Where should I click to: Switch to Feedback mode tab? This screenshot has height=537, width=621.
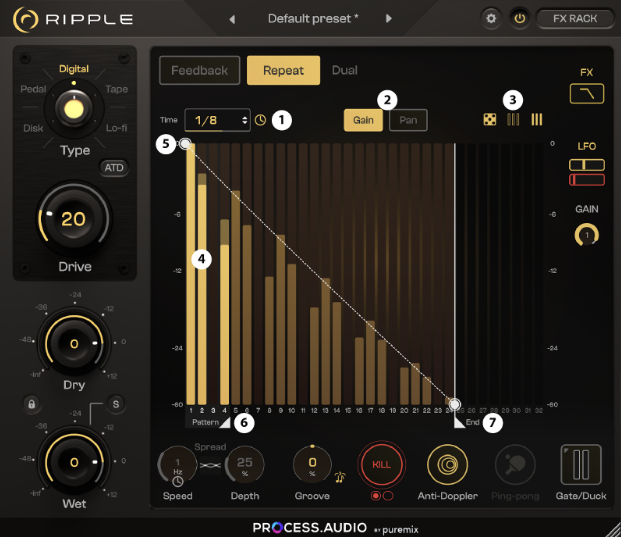pyautogui.click(x=200, y=70)
